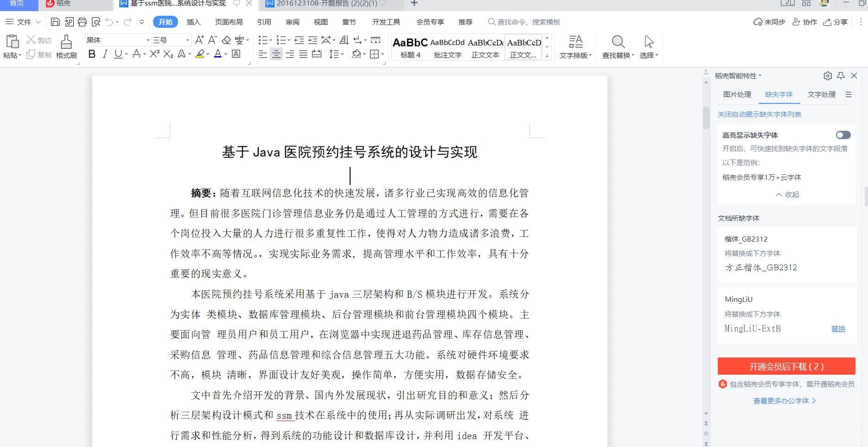Click the numbered list icon

[281, 40]
